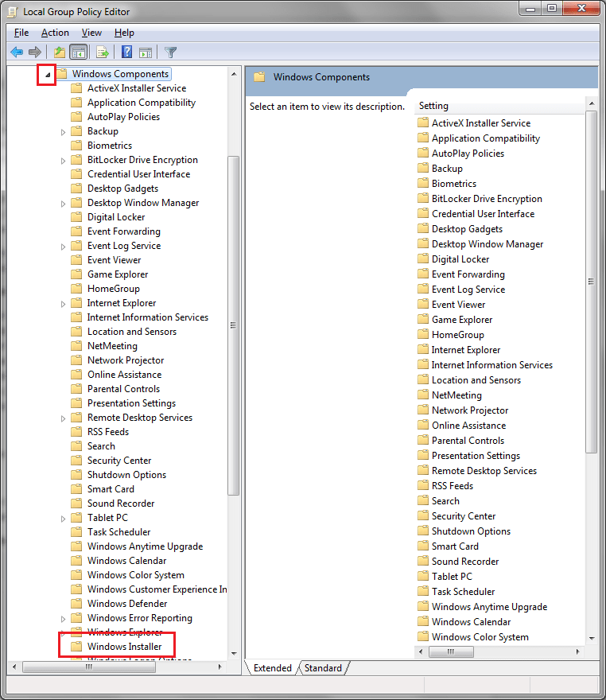Select Application Compatibility in tree
This screenshot has height=700, width=606.
pyautogui.click(x=142, y=103)
